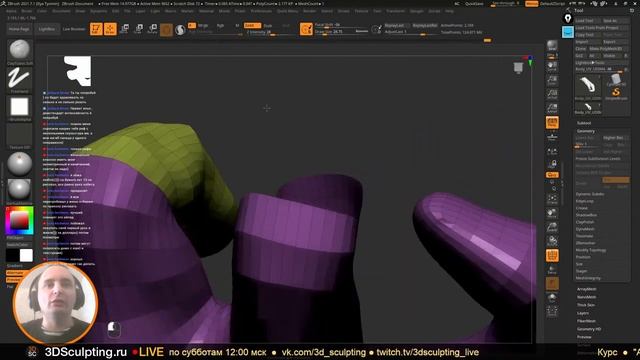640x360 pixels.
Task: Open the Render menu
Action: pyautogui.click(x=309, y=11)
